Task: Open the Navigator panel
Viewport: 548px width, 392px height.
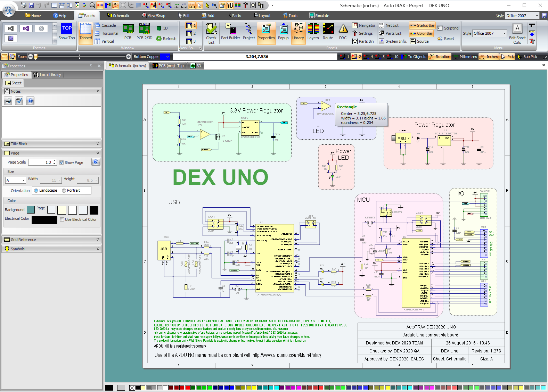Action: (x=364, y=25)
